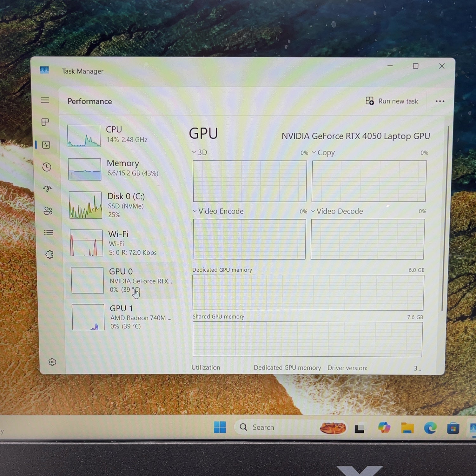The height and width of the screenshot is (476, 476).
Task: Open the Video Encode graph engine dropdown
Action: (218, 211)
